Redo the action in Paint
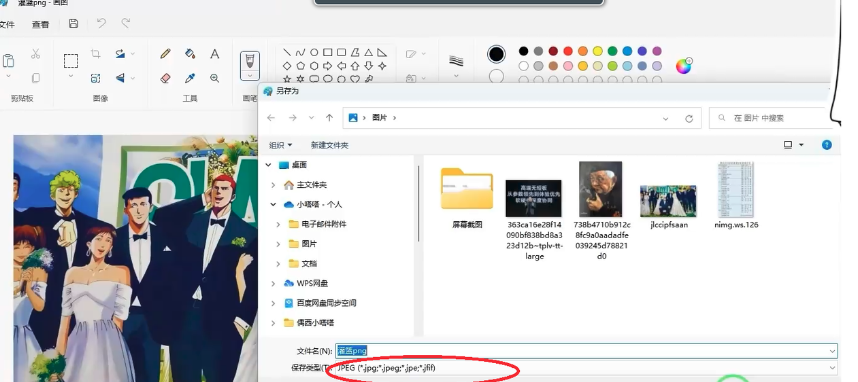Screen dimensions: 858x382 pos(126,23)
